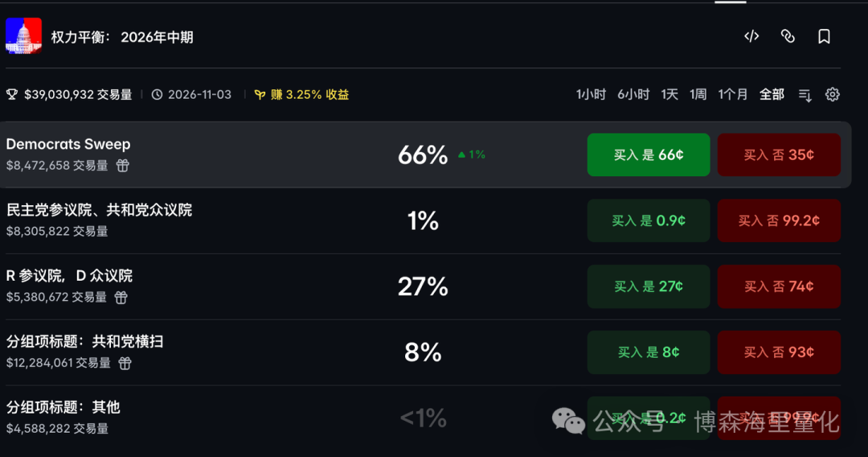Select the 全部 time range
The image size is (868, 457).
(x=772, y=95)
